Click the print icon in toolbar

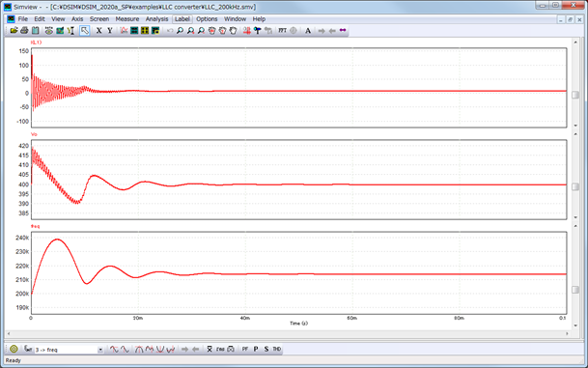pos(24,30)
